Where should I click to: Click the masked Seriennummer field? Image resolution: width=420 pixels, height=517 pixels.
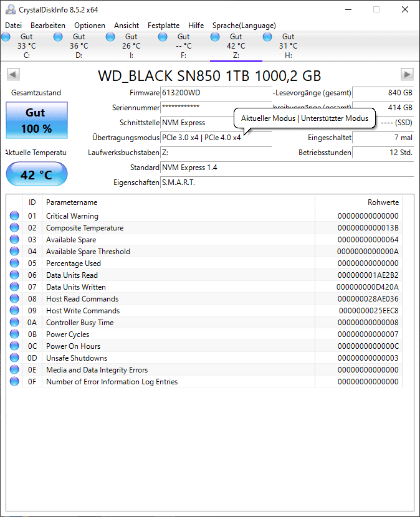coord(216,107)
